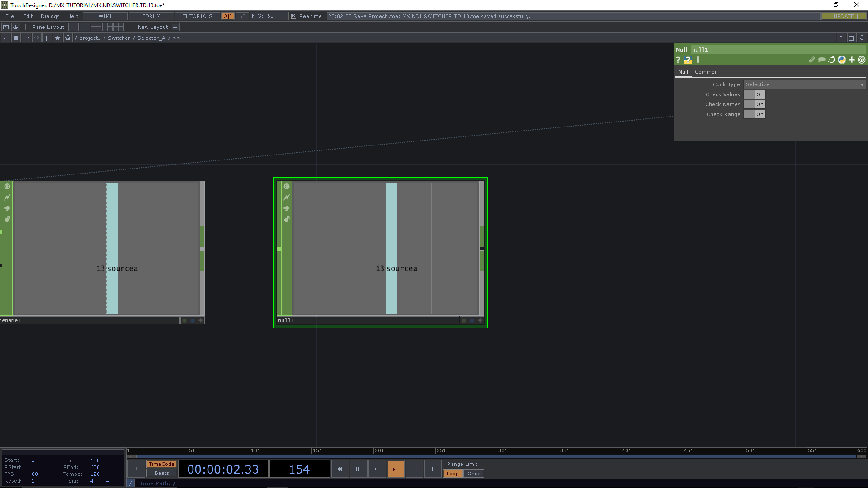Click the target icon in parameter header
Image resolution: width=868 pixels, height=488 pixels.
(862, 60)
